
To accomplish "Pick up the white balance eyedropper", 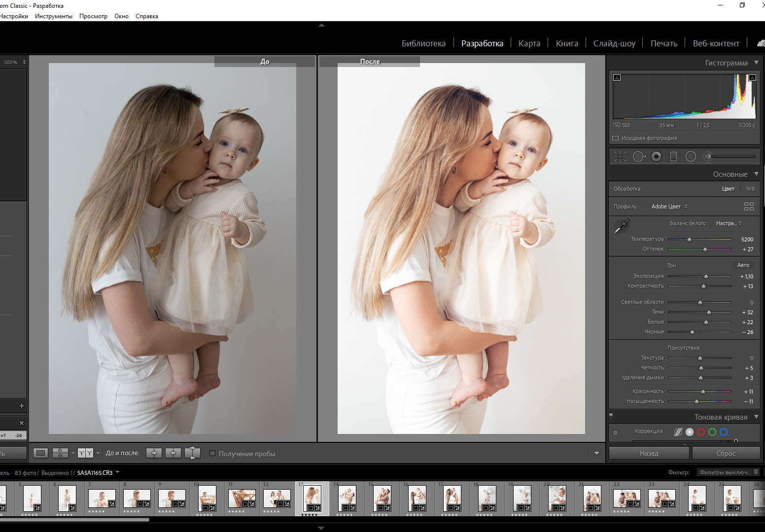I will tap(621, 227).
